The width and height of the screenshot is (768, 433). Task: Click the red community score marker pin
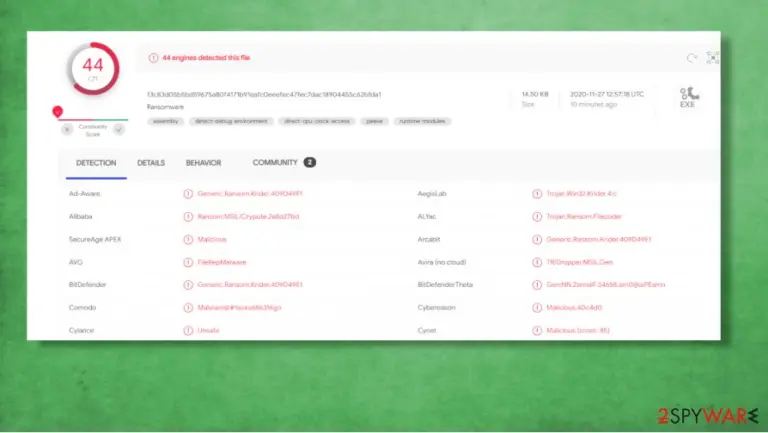point(57,112)
